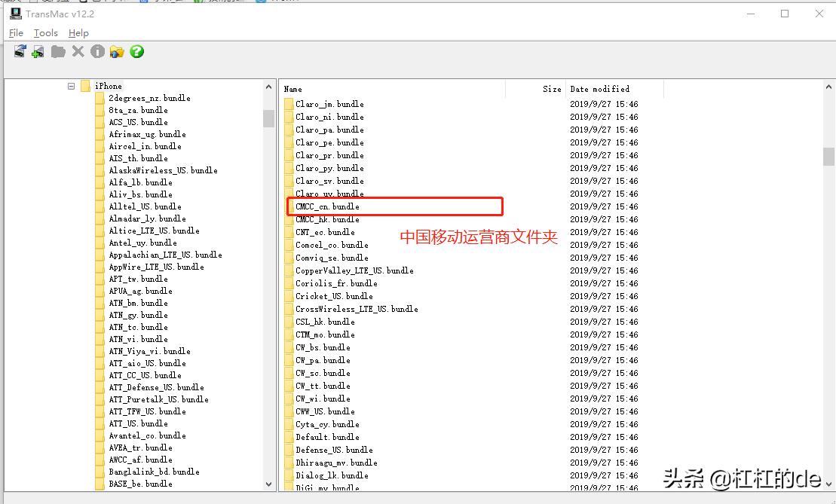Select ATT_Defense_US.bundle in tree

156,387
